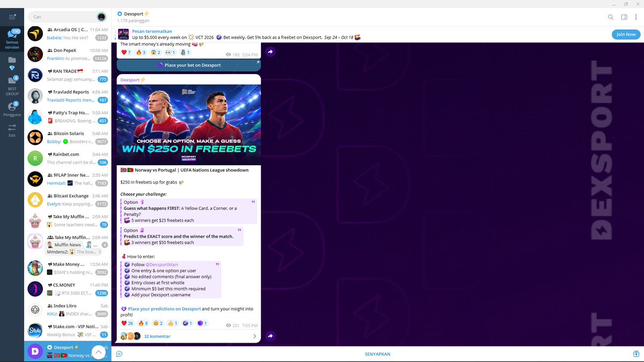This screenshot has height=362, width=644.
Task: Open Patty's Trap Ho... channel
Action: coord(67,116)
